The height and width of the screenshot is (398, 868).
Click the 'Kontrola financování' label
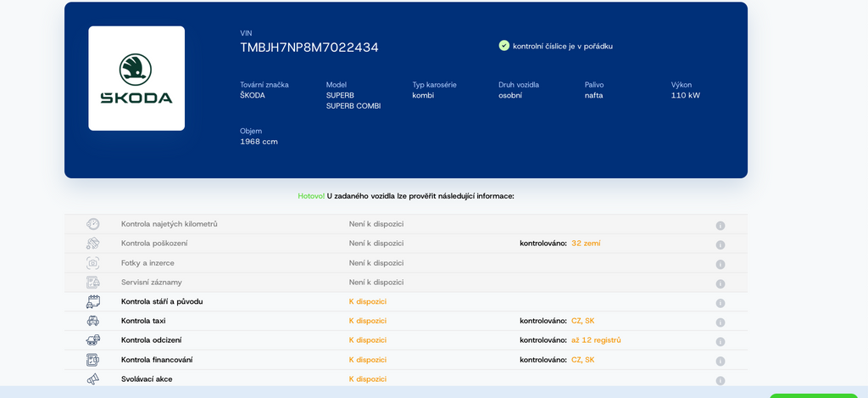157,360
